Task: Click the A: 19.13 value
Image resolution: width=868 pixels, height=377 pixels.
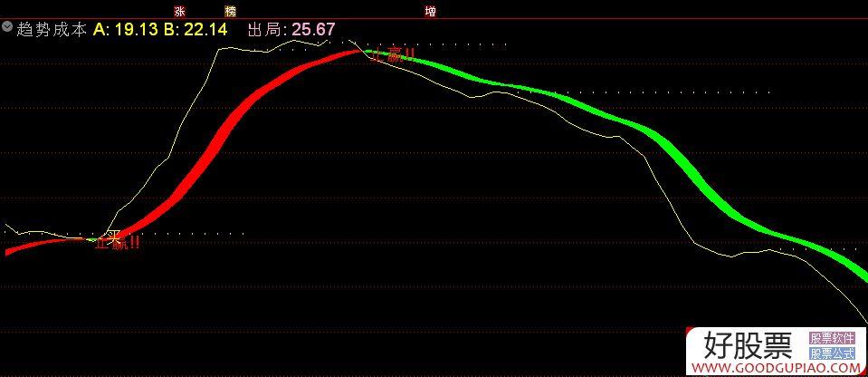Action: (125, 29)
